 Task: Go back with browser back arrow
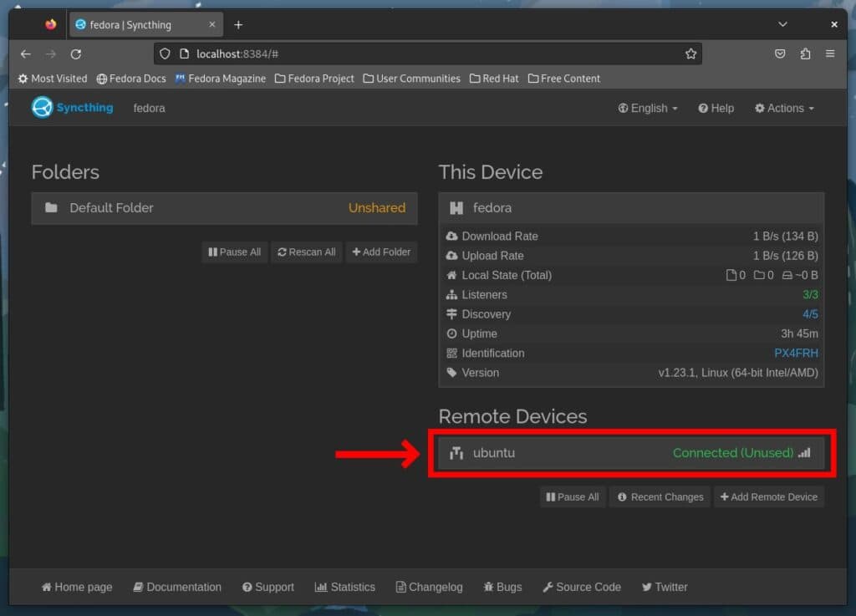coord(26,54)
